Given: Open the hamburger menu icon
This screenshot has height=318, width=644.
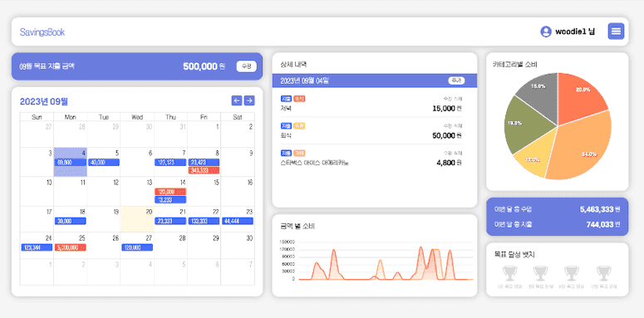Looking at the screenshot, I should tap(616, 32).
